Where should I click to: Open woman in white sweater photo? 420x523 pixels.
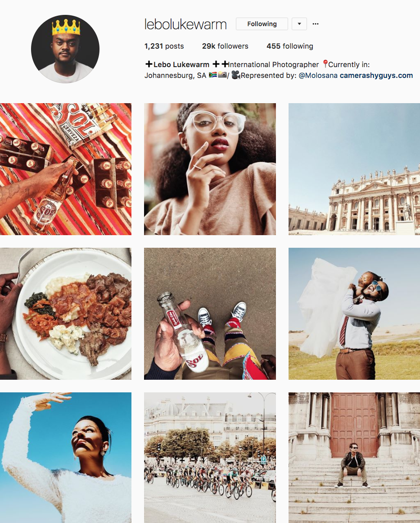coord(66,458)
